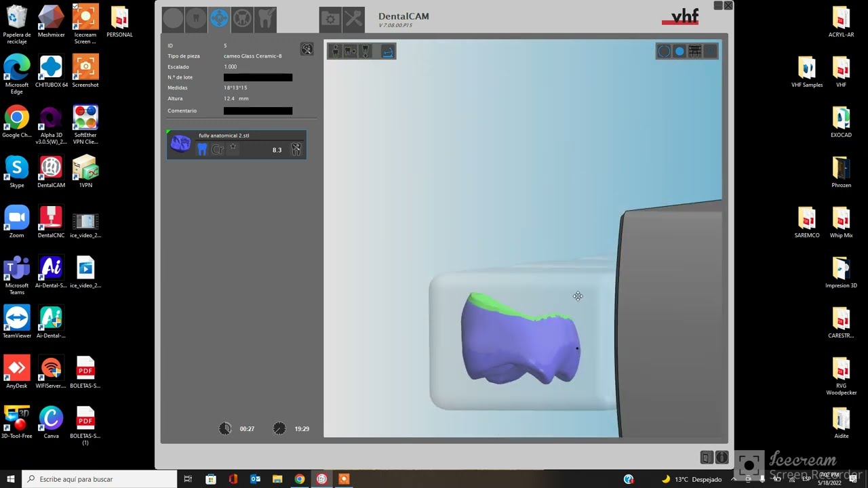Viewport: 868px width, 488px height.
Task: Select the fully anatomical 2.stl job thumbnail
Action: pos(180,144)
